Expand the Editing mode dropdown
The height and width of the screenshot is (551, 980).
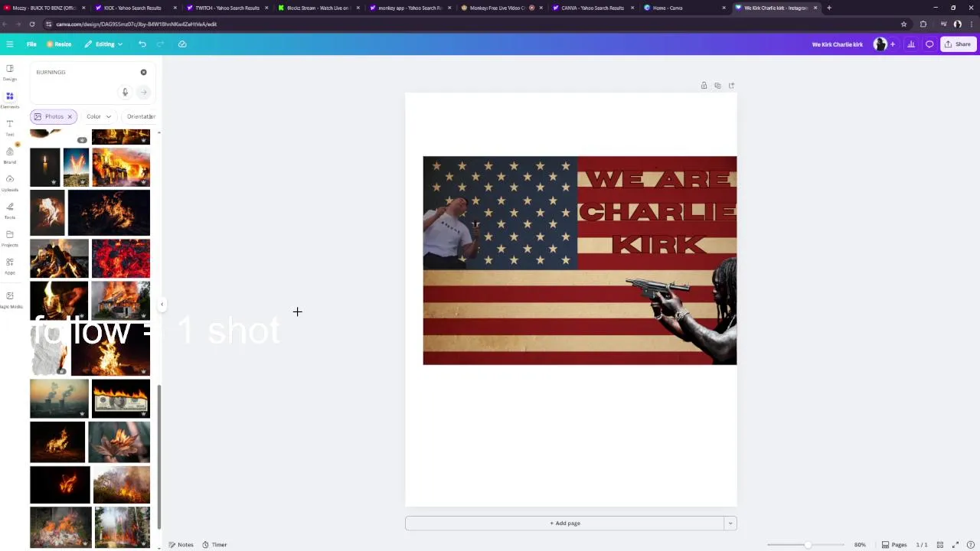(x=103, y=44)
